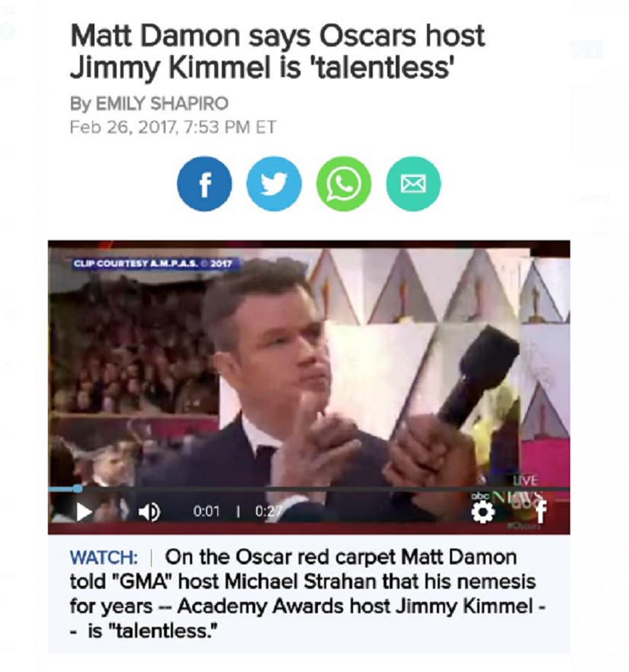Mute the video with speaker icon

click(x=149, y=512)
